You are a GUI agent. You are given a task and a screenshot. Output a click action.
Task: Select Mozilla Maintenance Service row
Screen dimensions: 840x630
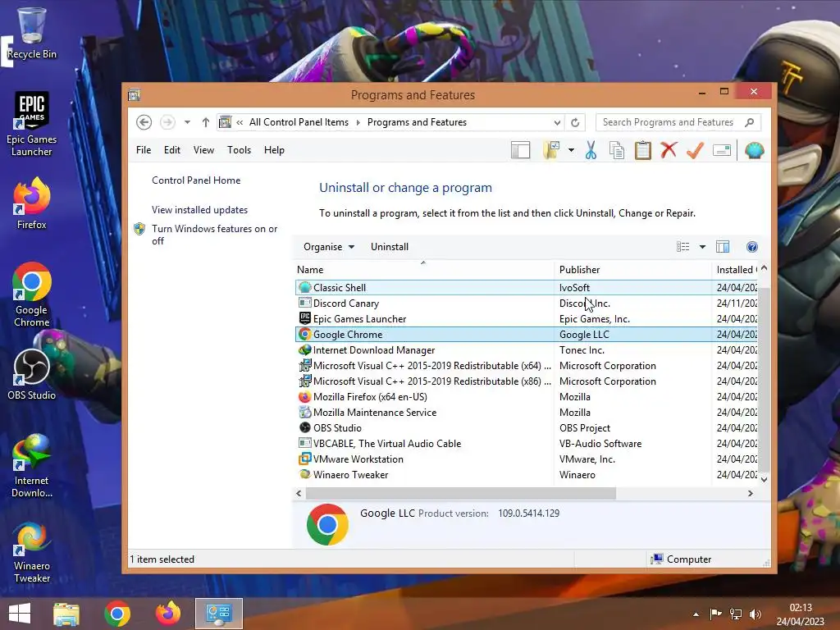526,412
